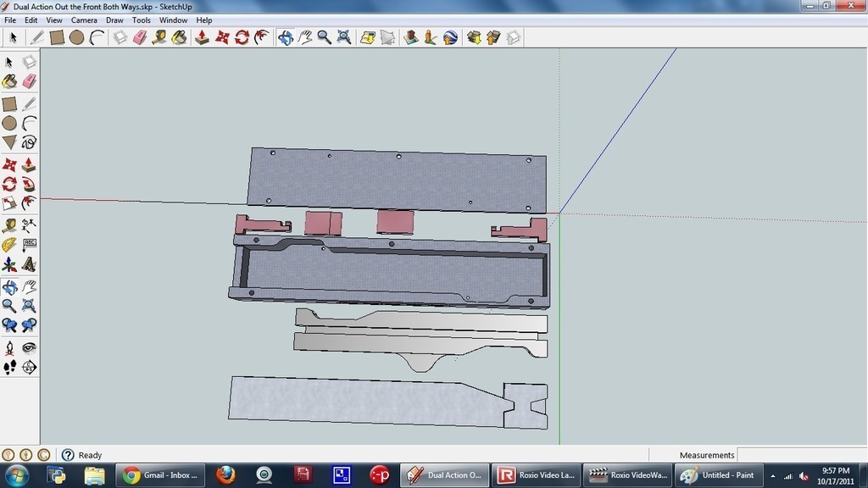Select the Rotate tool in top toolbar
Screen dimensions: 868x488
[242, 37]
